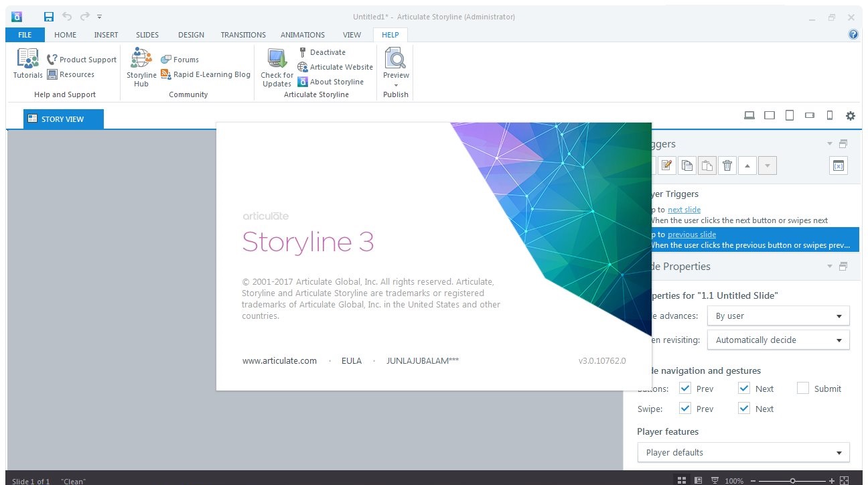Redo the last action
The height and width of the screenshot is (485, 868).
pyautogui.click(x=85, y=17)
